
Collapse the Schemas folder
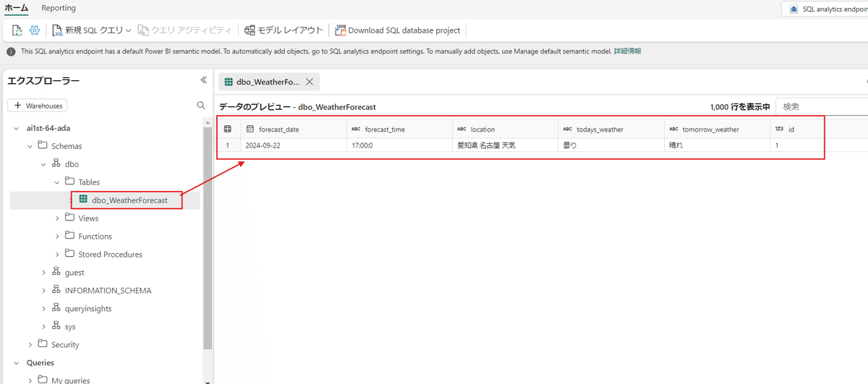pyautogui.click(x=30, y=146)
